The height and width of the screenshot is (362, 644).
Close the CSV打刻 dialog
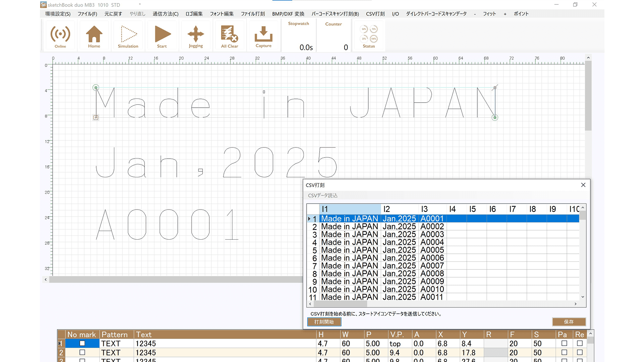tap(583, 185)
